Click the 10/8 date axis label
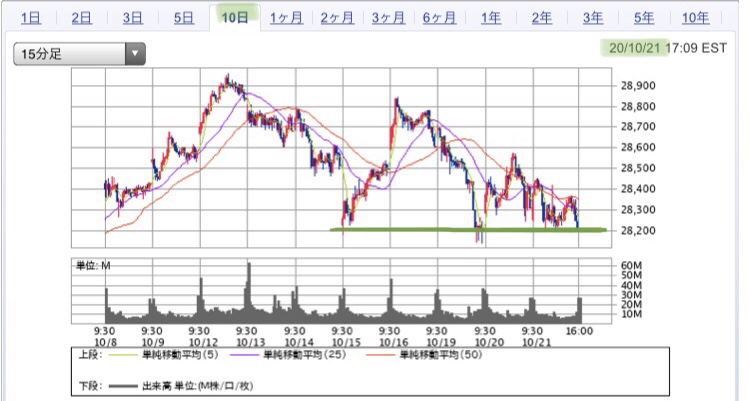This screenshot has width=749, height=401. click(106, 342)
